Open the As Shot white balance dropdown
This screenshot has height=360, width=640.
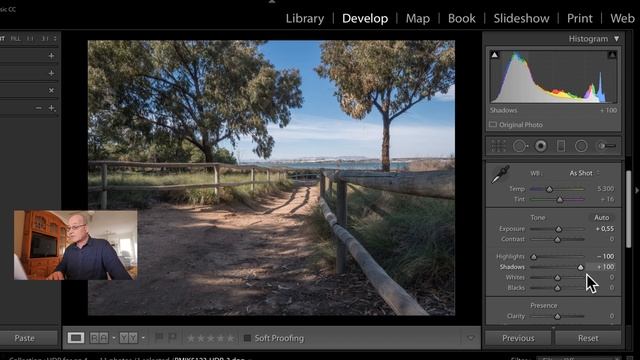584,173
